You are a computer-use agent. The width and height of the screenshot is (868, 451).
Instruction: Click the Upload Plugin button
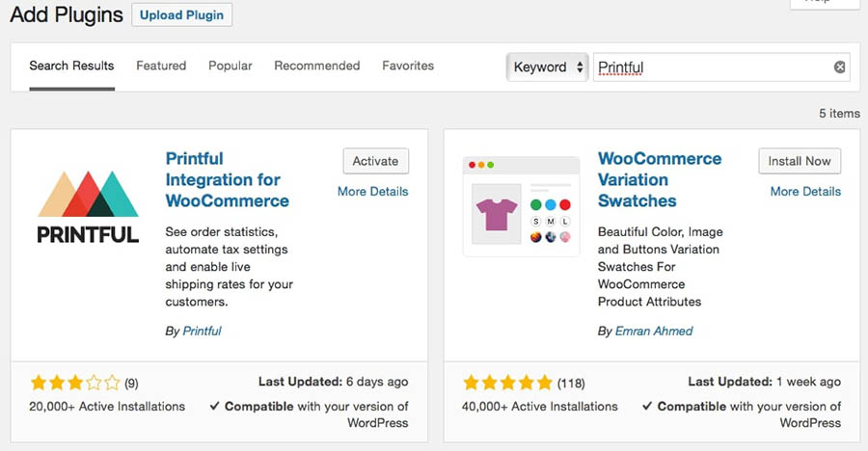coord(181,15)
